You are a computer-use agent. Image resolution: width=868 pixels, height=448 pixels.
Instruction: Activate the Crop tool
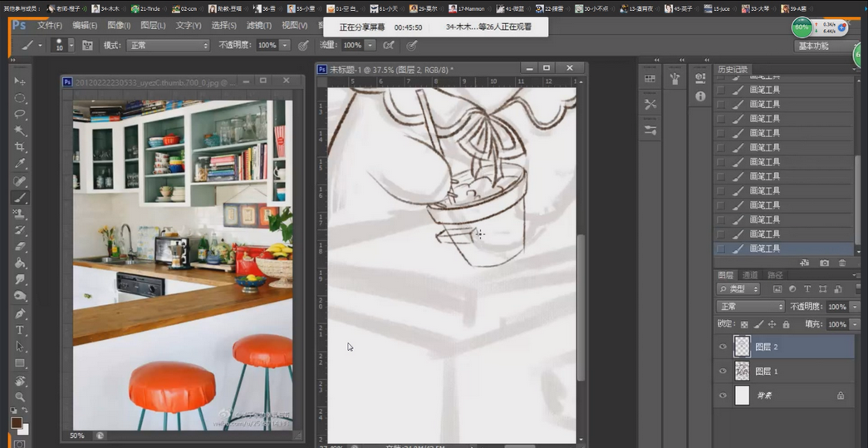pos(20,147)
